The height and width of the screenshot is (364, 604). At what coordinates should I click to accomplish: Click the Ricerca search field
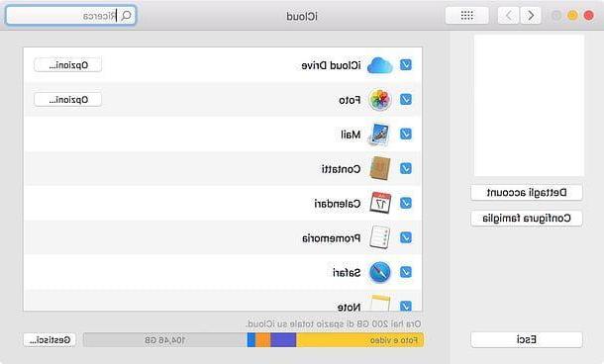click(x=71, y=16)
